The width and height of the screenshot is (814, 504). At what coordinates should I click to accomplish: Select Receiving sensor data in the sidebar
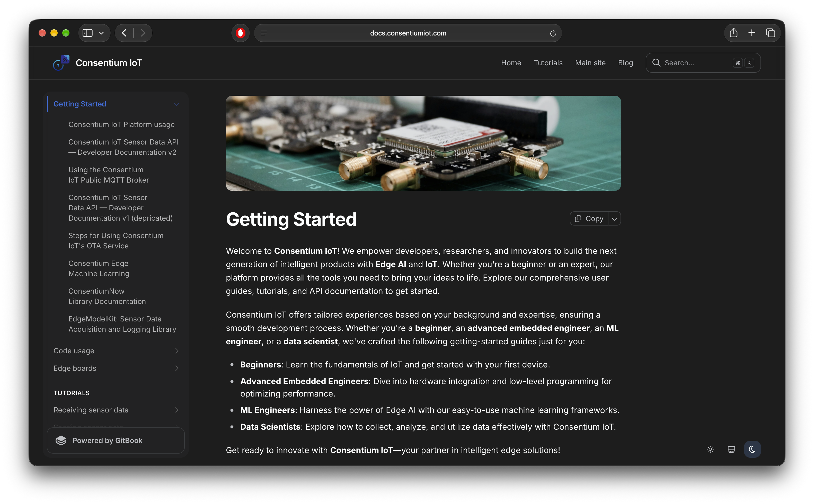[91, 410]
